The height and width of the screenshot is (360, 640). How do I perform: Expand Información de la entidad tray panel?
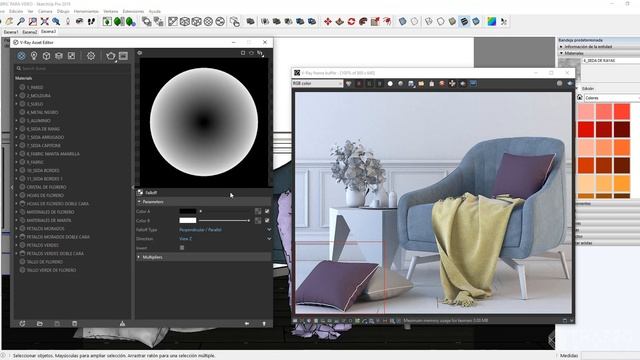pyautogui.click(x=562, y=47)
